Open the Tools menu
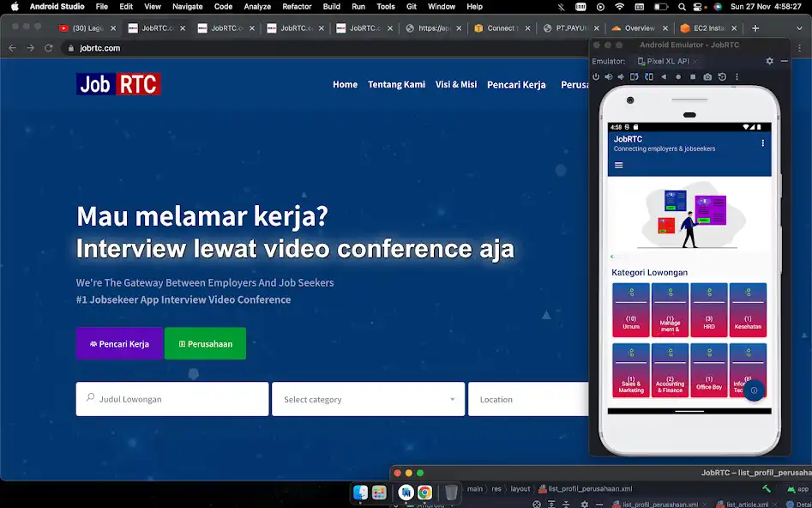 point(386,7)
